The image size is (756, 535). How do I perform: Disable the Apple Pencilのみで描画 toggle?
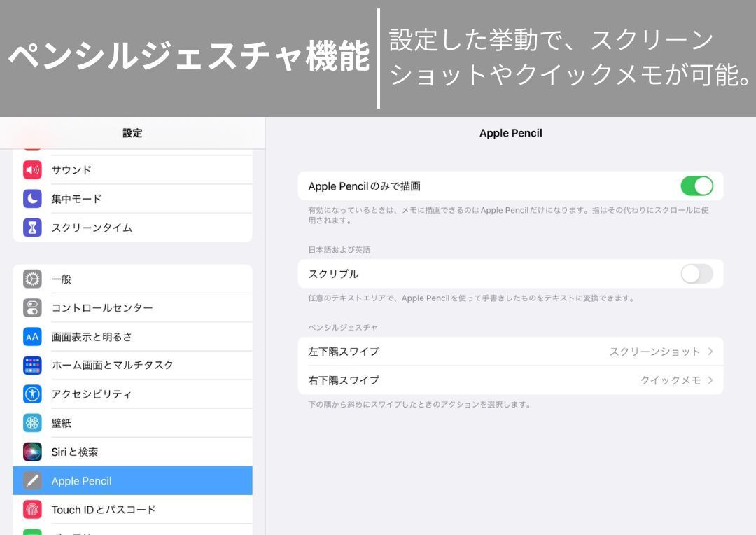pos(696,186)
